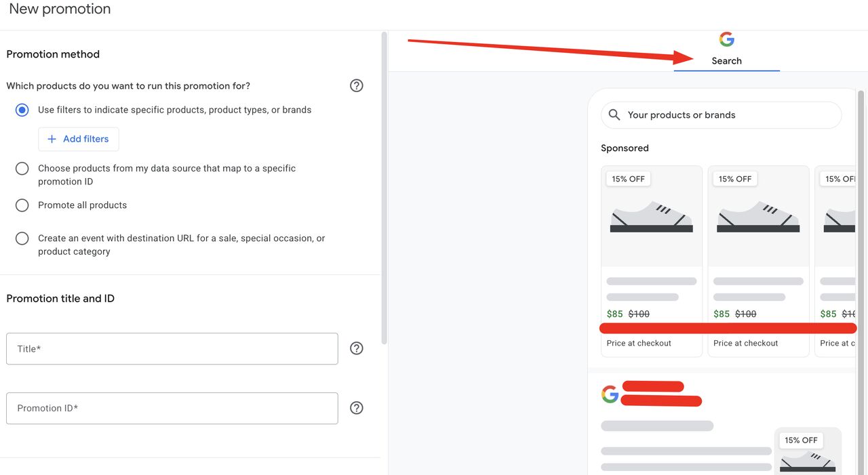Image resolution: width=868 pixels, height=475 pixels.
Task: Click Google logo in the preview search result
Action: [610, 394]
